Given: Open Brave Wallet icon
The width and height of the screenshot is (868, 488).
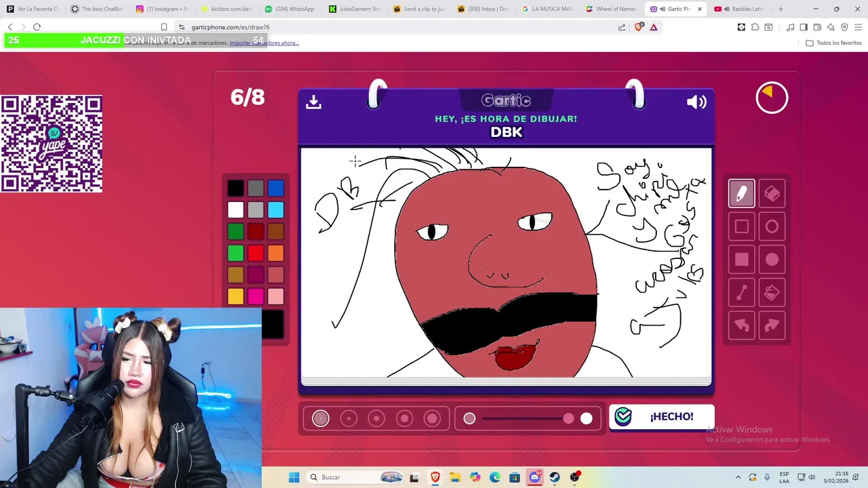Looking at the screenshot, I should pyautogui.click(x=817, y=27).
